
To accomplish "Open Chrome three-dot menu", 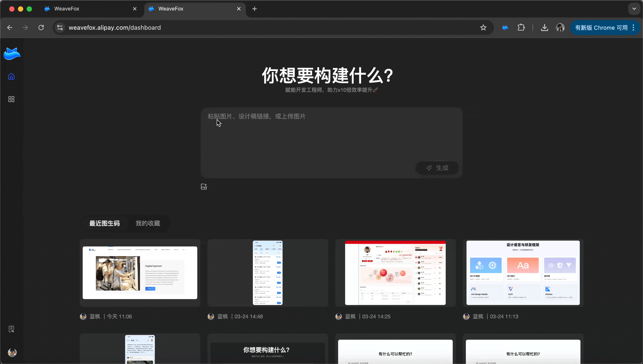I will click(633, 28).
